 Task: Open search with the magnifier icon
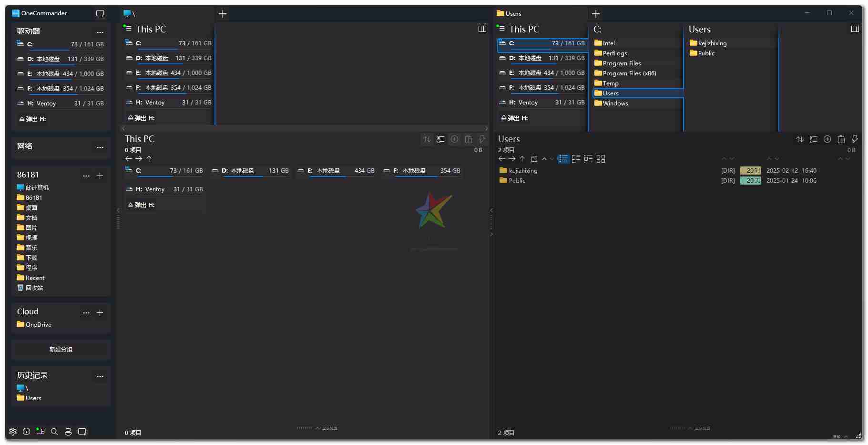tap(54, 432)
